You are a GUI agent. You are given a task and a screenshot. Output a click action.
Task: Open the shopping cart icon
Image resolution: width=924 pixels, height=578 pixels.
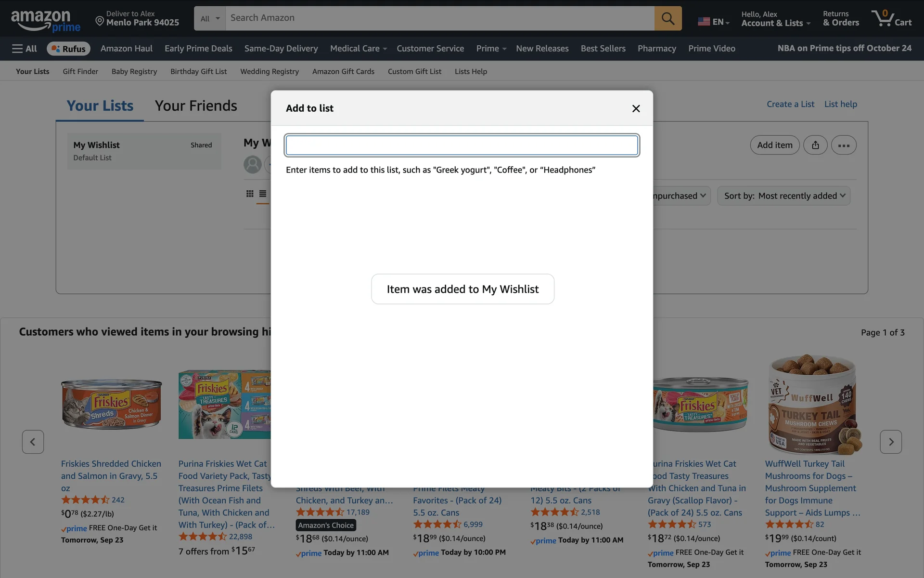891,18
